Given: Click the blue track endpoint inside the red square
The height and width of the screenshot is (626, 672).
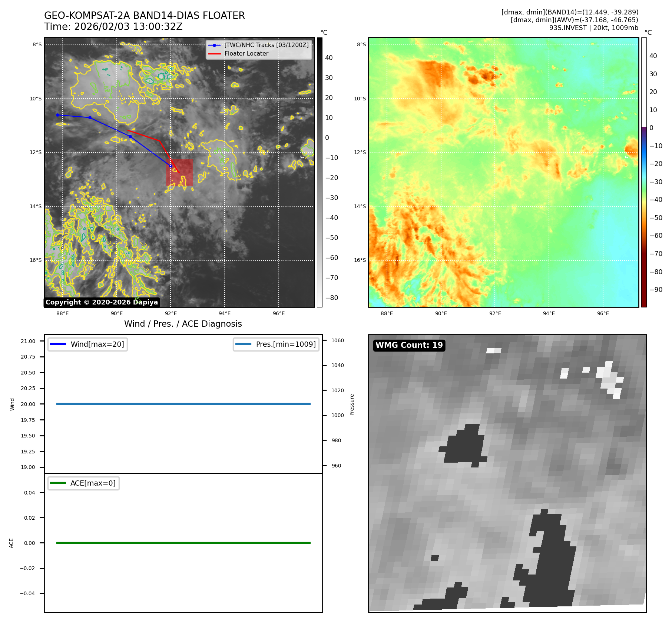Looking at the screenshot, I should (x=171, y=166).
